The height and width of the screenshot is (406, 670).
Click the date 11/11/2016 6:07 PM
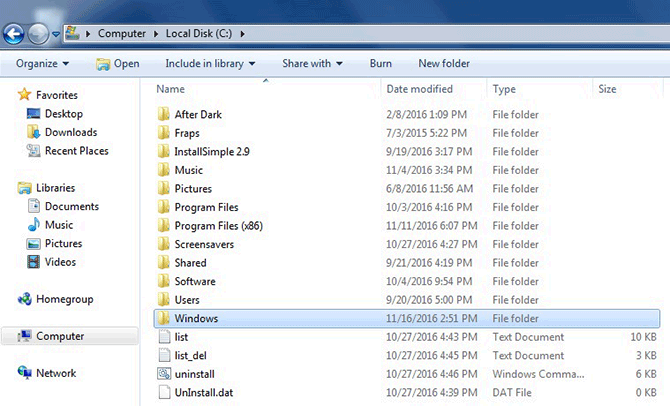[x=432, y=226]
